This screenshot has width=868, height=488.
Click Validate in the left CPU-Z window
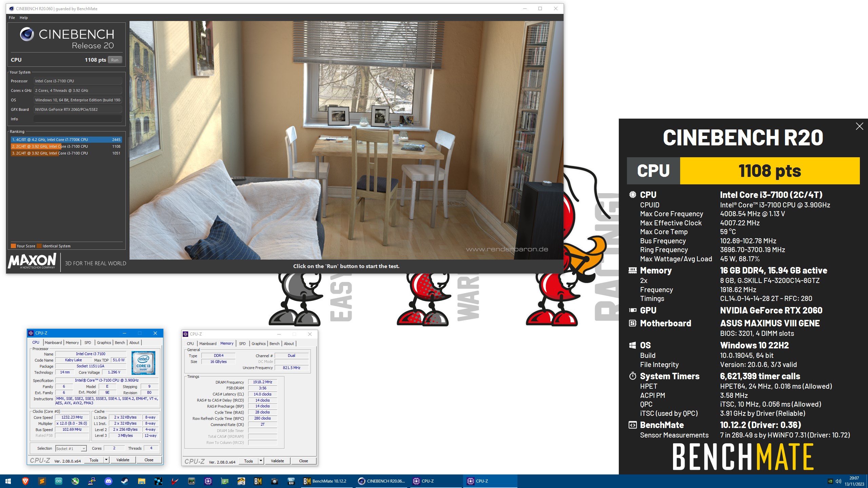[123, 460]
